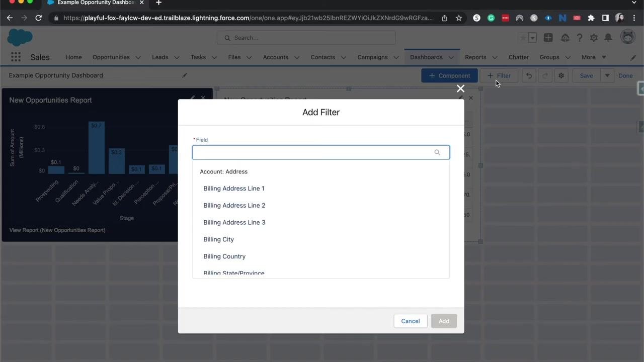Screen dimensions: 644x362
Task: Choose Billing City from the list
Action: coord(321,239)
